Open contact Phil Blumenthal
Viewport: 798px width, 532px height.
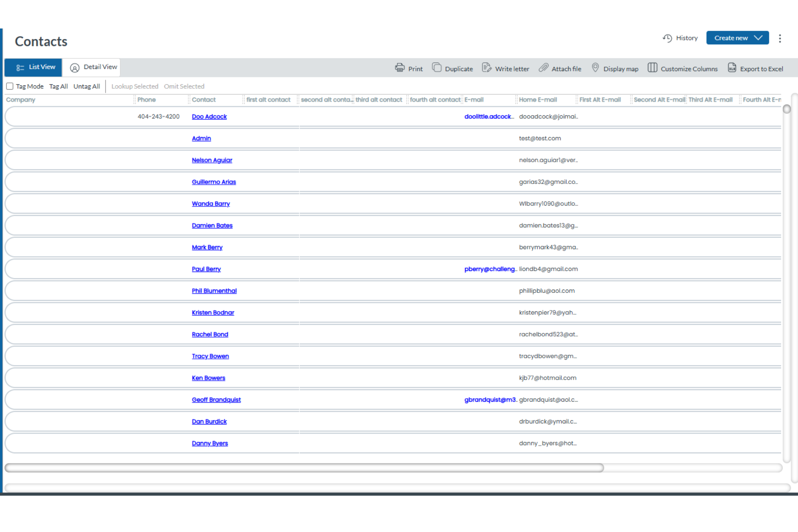[x=214, y=291]
